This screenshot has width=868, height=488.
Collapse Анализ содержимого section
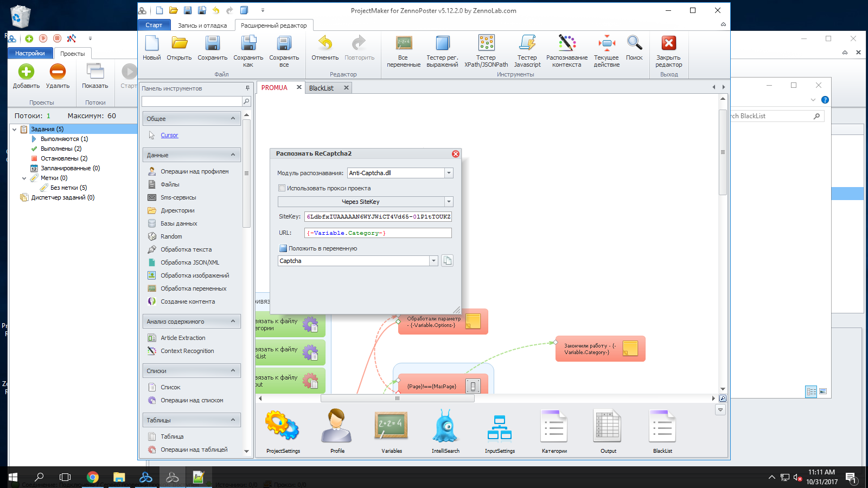233,321
